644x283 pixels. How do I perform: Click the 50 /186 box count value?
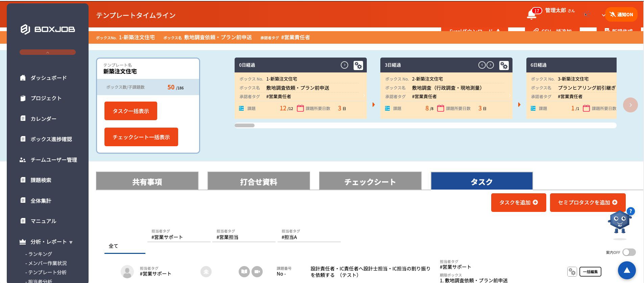coord(175,87)
